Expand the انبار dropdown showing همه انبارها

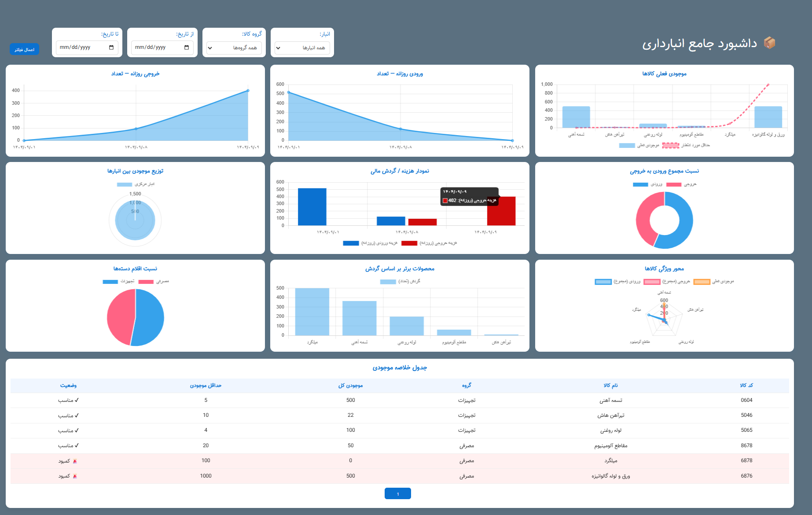(302, 48)
